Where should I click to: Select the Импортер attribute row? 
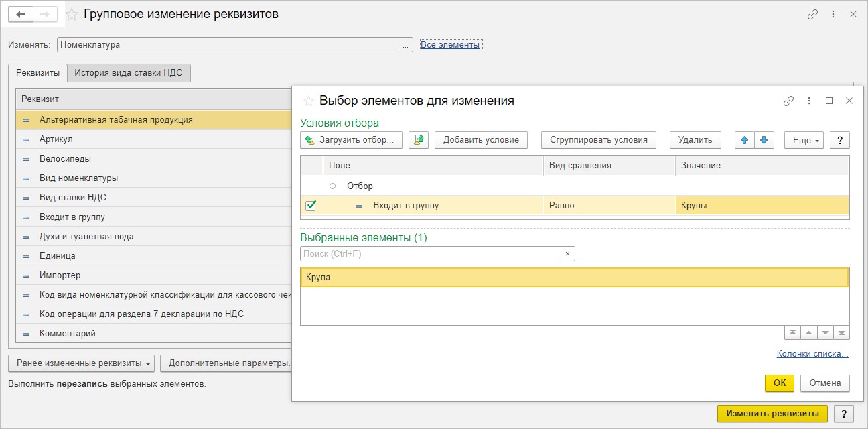coord(154,275)
